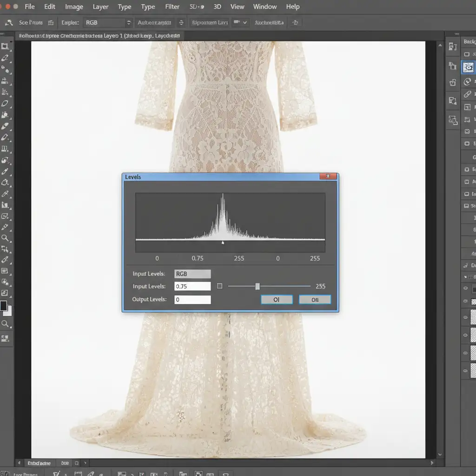Hide the bottom layer using its eye icon
This screenshot has height=476, width=476.
pyautogui.click(x=466, y=370)
